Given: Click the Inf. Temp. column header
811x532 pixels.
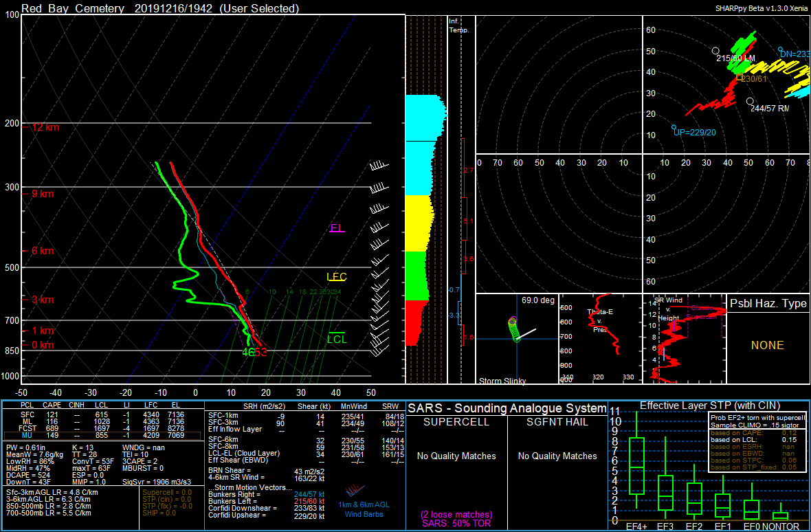Looking at the screenshot, I should pyautogui.click(x=459, y=26).
